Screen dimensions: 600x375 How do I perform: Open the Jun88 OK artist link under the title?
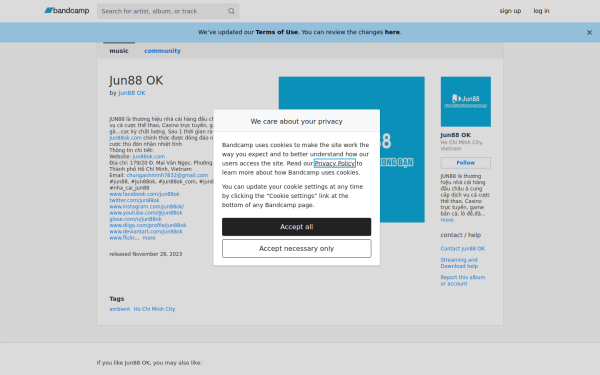click(132, 93)
